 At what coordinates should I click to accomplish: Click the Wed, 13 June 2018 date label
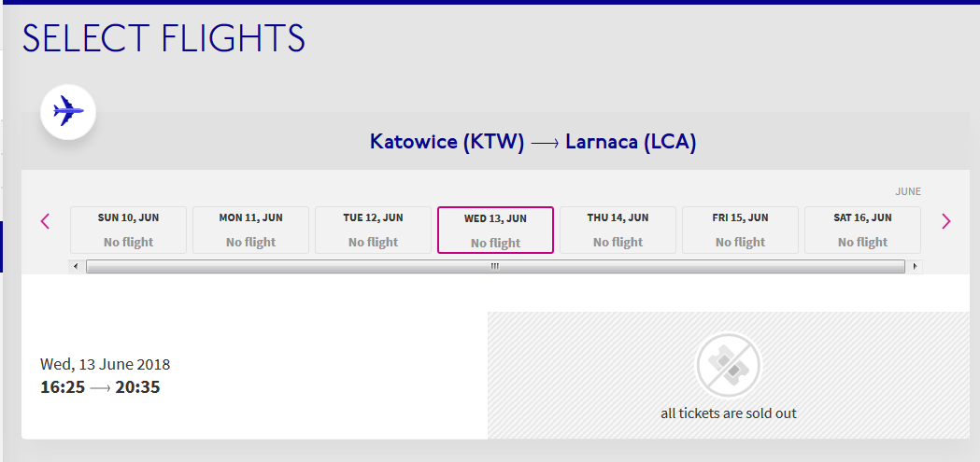(105, 364)
